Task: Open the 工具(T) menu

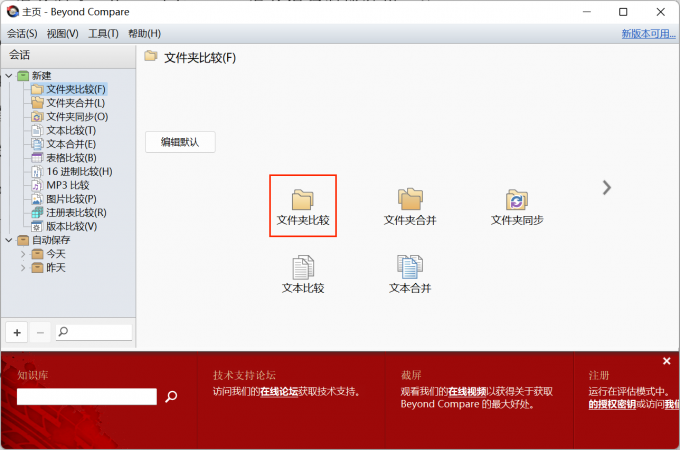Action: coord(103,33)
